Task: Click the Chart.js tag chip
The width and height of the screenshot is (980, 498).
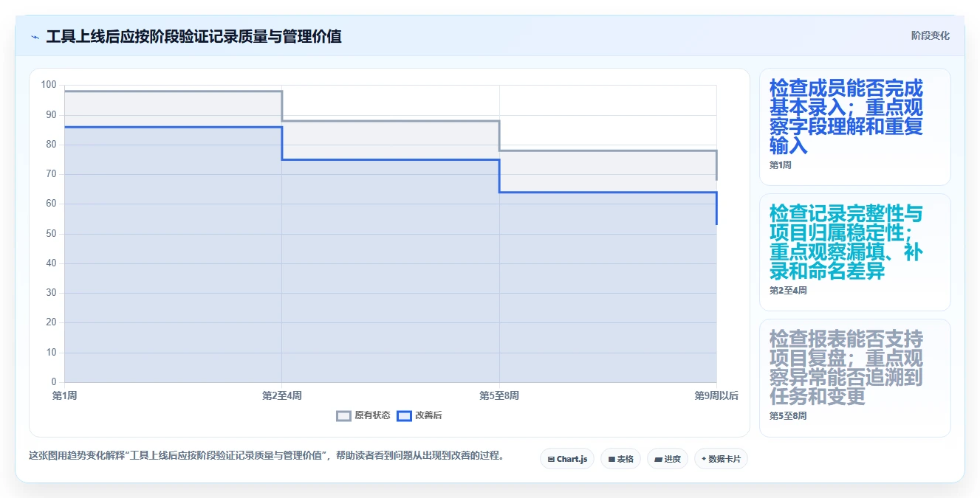Action: [x=567, y=459]
